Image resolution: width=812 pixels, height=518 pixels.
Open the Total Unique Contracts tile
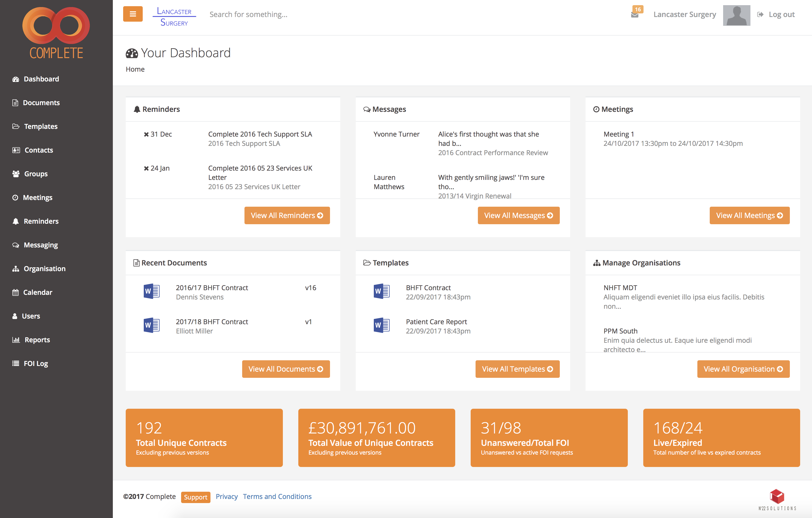click(204, 437)
